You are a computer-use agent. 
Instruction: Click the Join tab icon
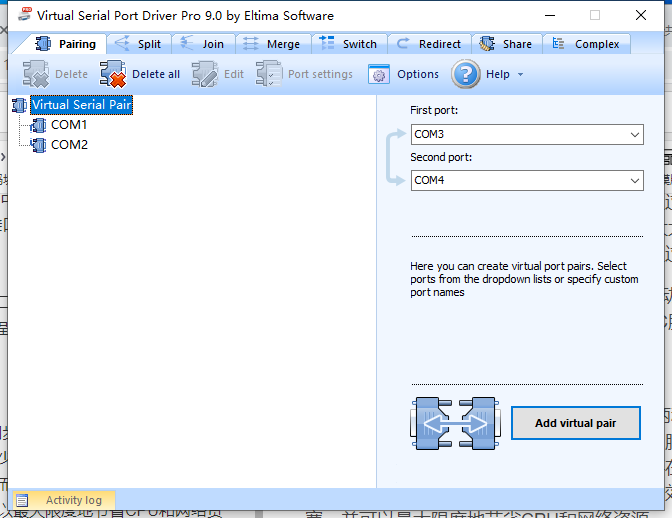pos(186,43)
